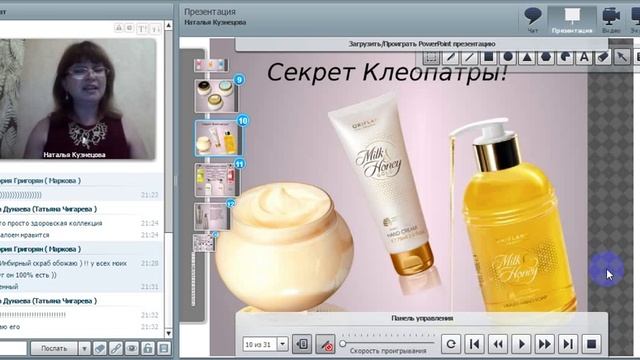Click the webcam video of Наталья Кузнецова

point(78,99)
